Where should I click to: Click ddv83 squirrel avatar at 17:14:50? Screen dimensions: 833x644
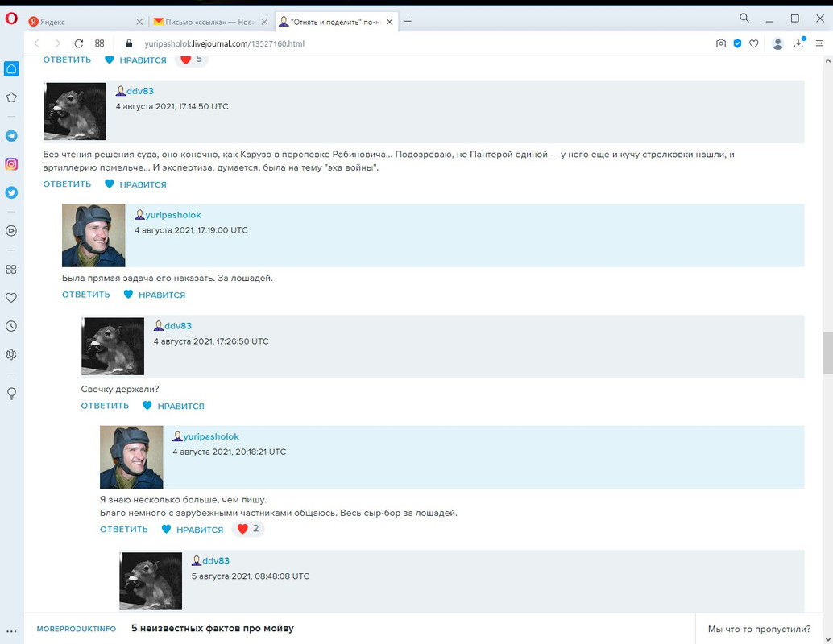point(75,111)
